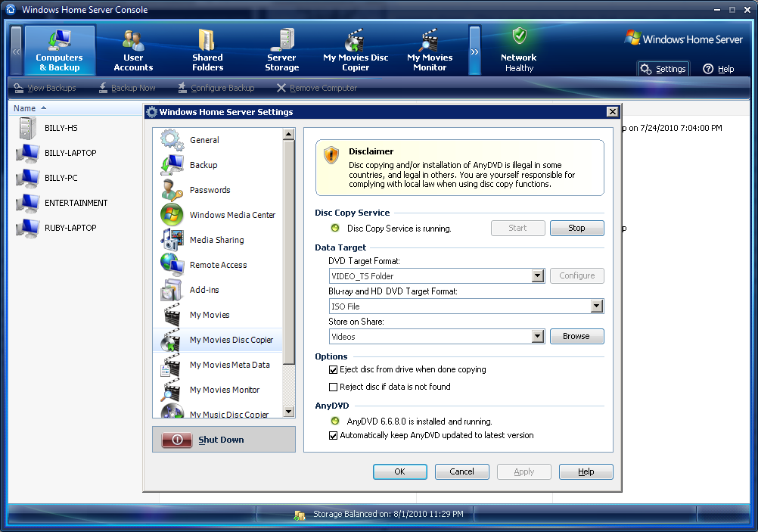
Task: Switch to the My Movies Monitor tab
Action: click(430, 50)
